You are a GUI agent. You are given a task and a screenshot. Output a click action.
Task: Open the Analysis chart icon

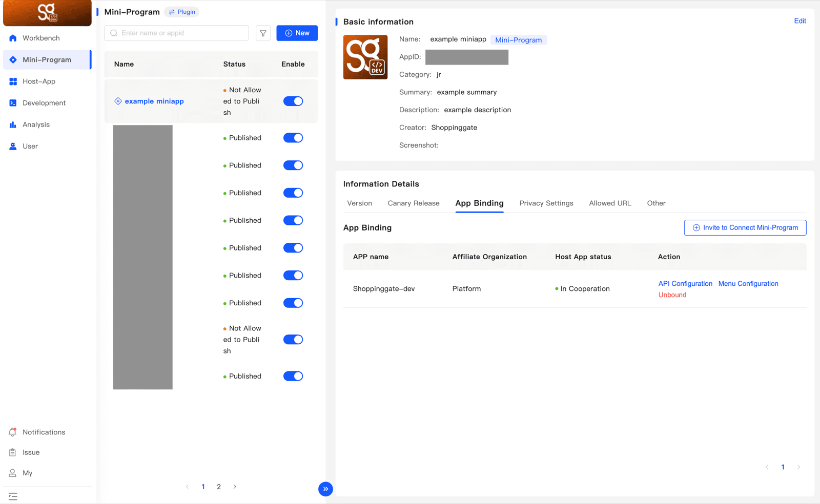(13, 124)
